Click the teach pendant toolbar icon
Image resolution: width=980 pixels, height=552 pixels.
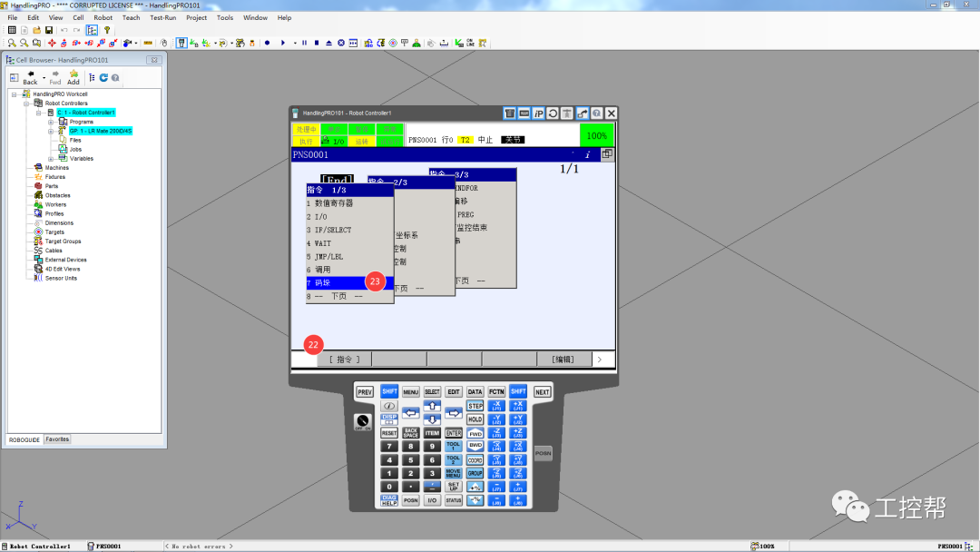(181, 44)
